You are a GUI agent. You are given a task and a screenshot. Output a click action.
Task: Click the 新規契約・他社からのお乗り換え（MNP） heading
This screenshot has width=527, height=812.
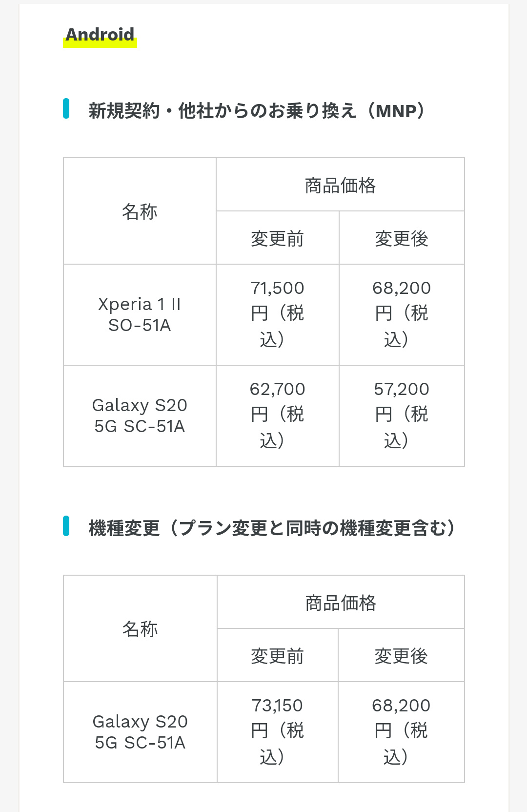tap(256, 111)
